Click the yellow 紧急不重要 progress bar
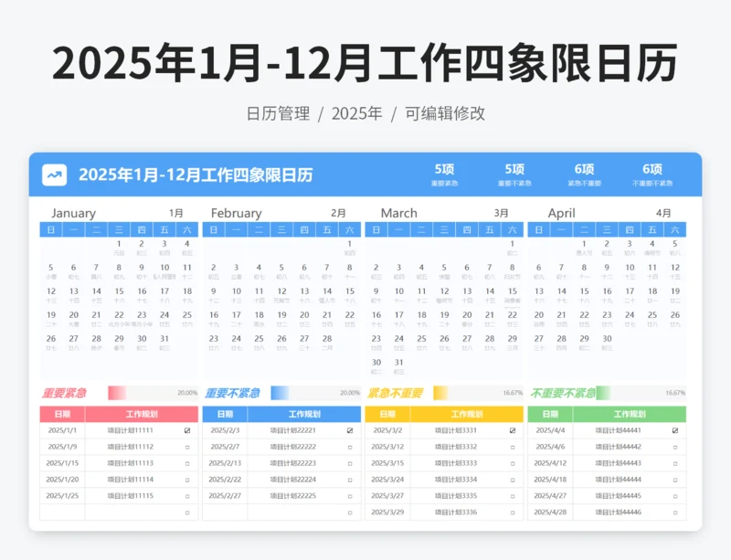The height and width of the screenshot is (560, 731). pos(478,393)
